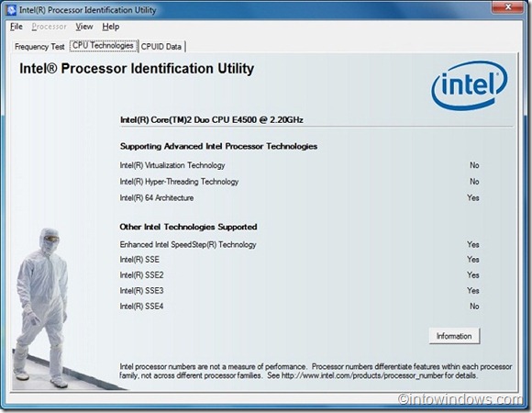Open the File menu
Image resolution: width=532 pixels, height=413 pixels.
point(17,27)
